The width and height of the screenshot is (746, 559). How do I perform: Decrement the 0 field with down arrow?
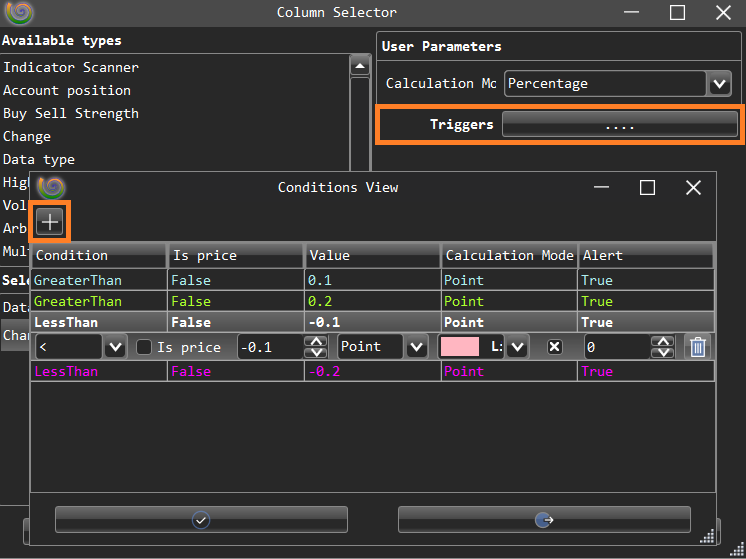[x=662, y=353]
